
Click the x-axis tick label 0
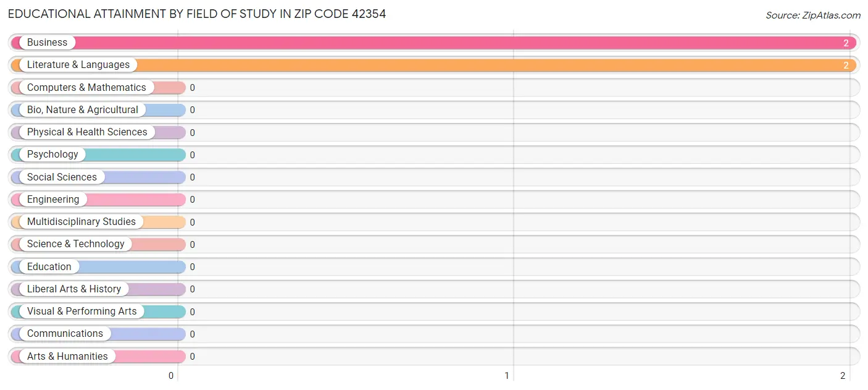click(x=172, y=376)
